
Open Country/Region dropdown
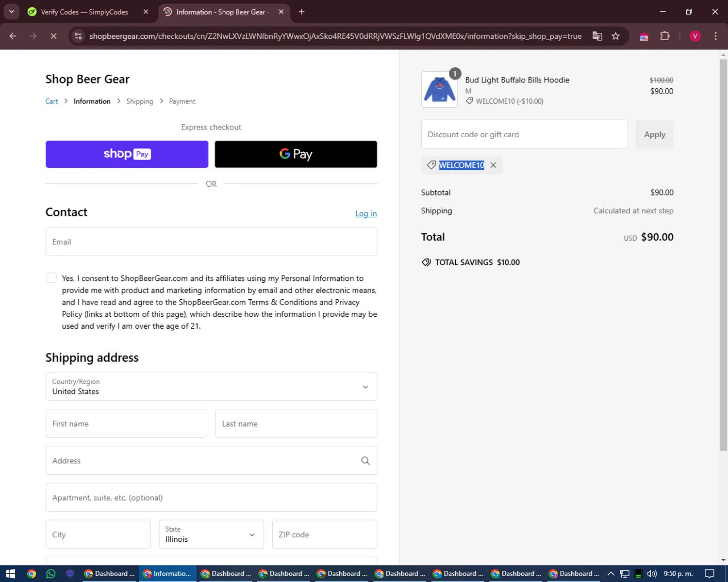211,387
